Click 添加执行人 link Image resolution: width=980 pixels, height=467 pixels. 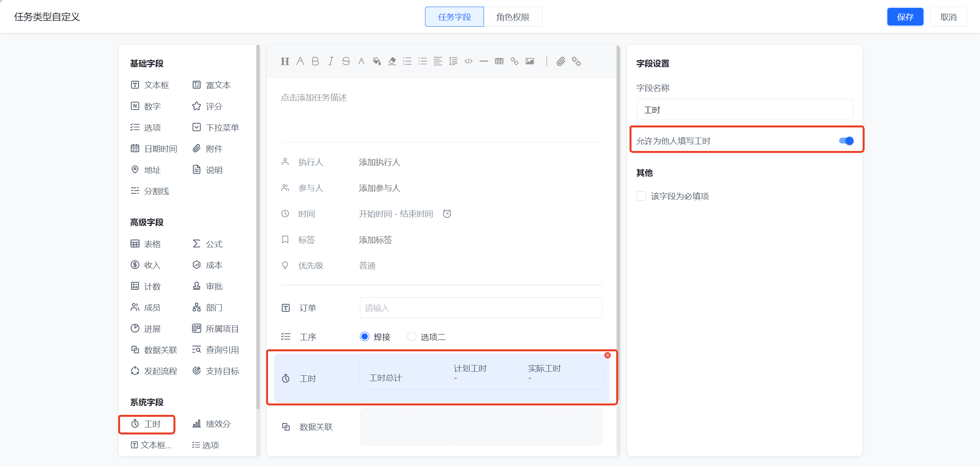380,162
